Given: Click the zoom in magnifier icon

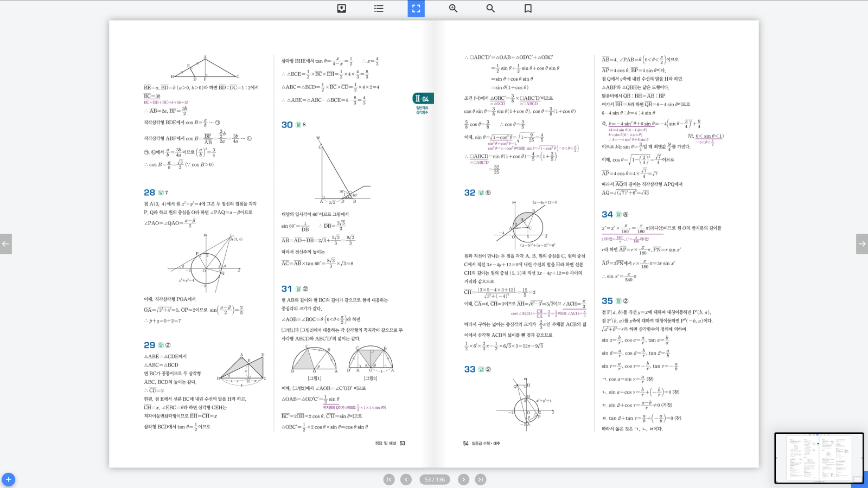Looking at the screenshot, I should point(453,9).
